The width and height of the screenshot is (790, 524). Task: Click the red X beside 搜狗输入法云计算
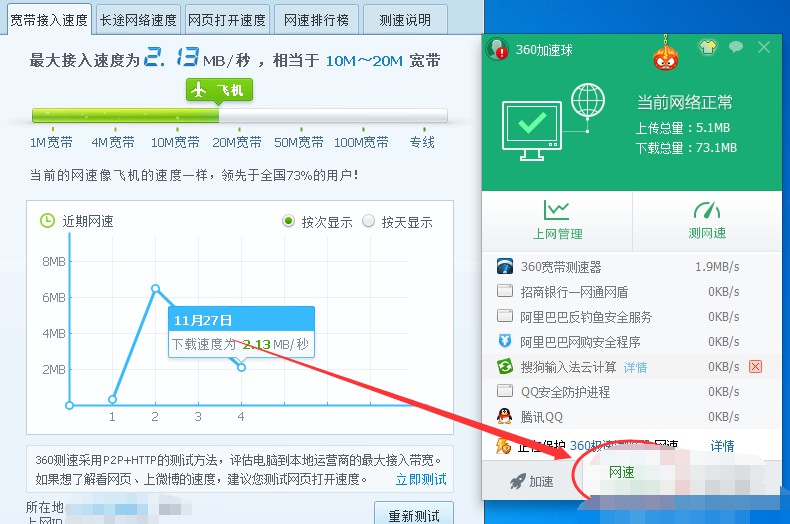pos(755,367)
